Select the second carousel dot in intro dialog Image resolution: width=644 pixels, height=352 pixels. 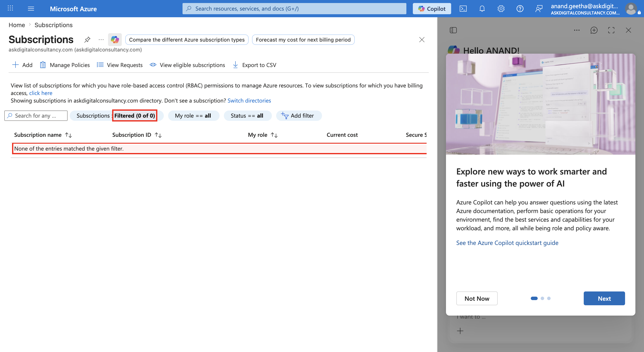coord(542,298)
